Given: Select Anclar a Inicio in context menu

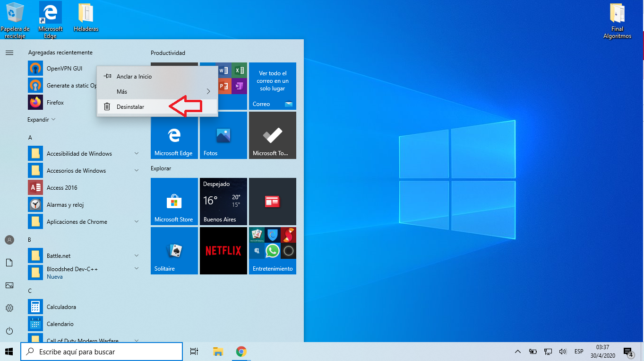Looking at the screenshot, I should pos(157,77).
